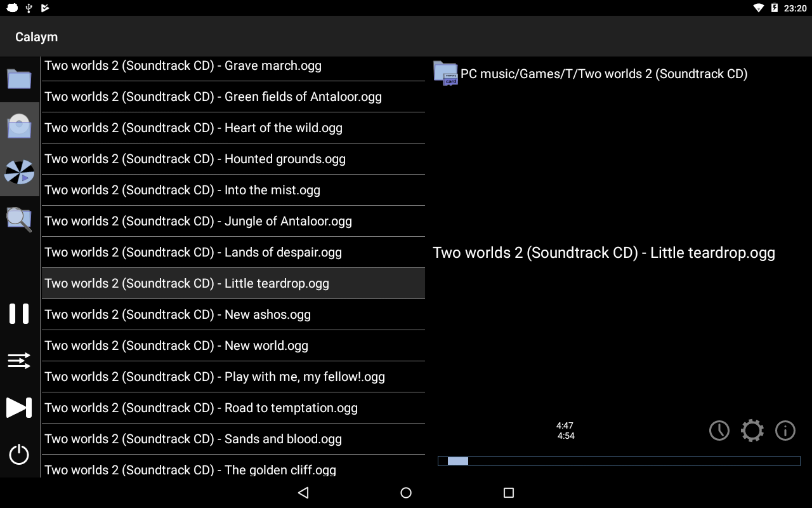812x508 pixels.
Task: Click the status bar clock 23:20
Action: (796, 8)
